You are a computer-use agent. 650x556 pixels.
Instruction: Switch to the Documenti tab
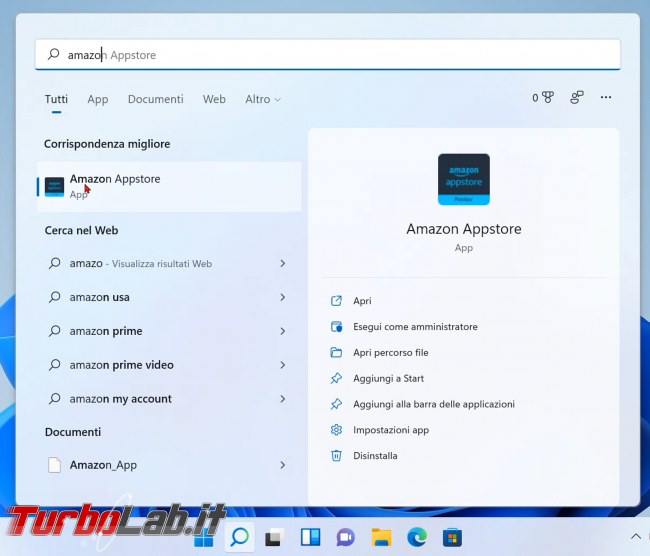(155, 99)
